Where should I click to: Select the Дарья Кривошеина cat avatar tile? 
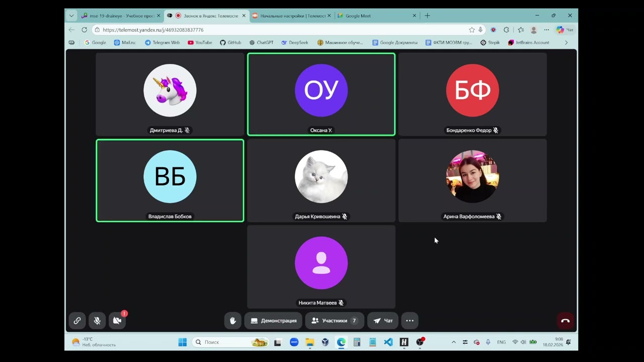[321, 180]
